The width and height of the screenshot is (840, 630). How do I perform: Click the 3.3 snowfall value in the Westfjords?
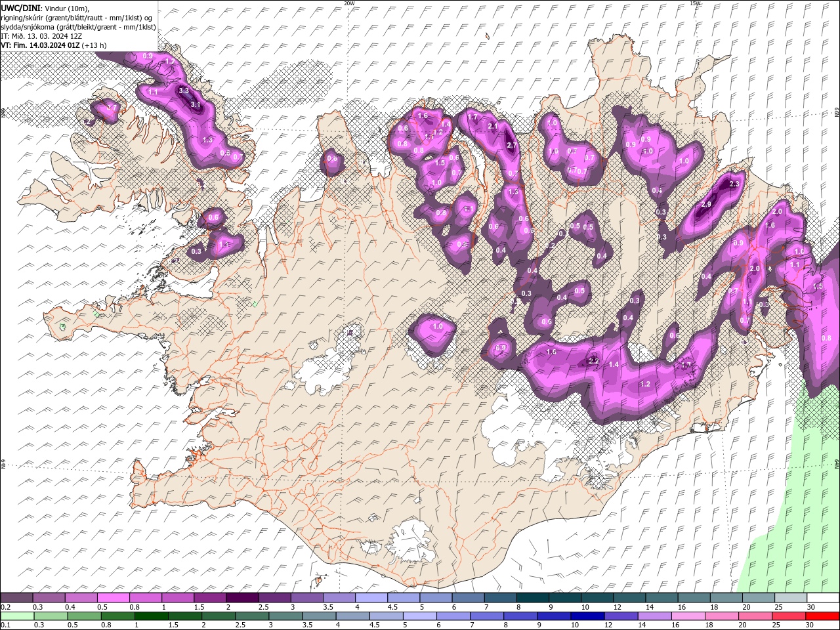coord(184,91)
